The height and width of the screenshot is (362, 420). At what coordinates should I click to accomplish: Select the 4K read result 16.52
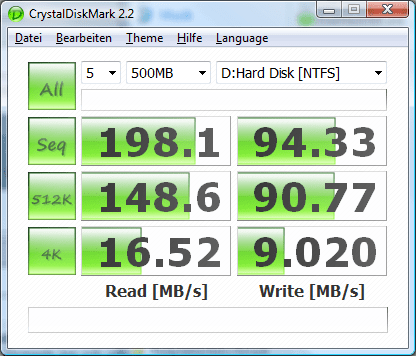pos(156,251)
